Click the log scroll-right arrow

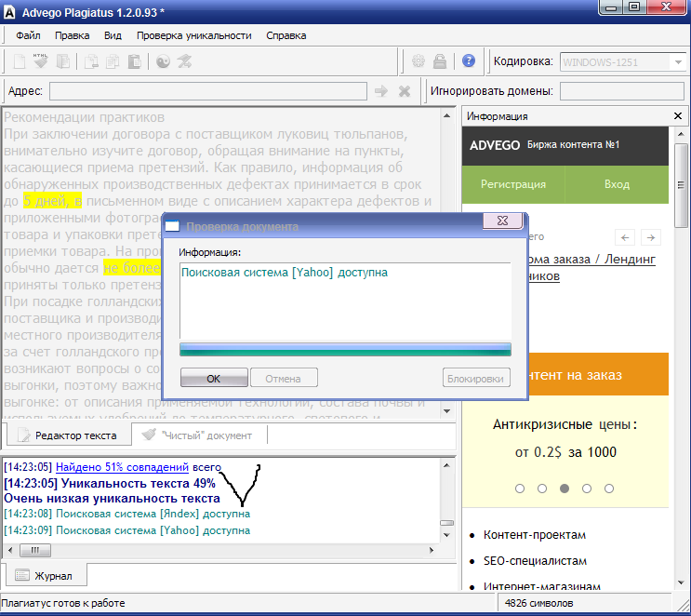(432, 550)
